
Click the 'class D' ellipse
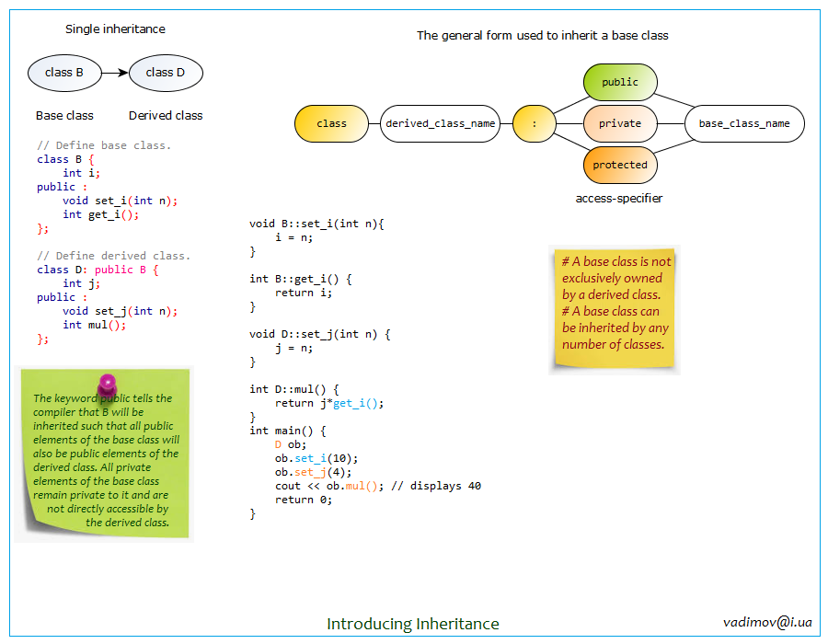[x=166, y=73]
